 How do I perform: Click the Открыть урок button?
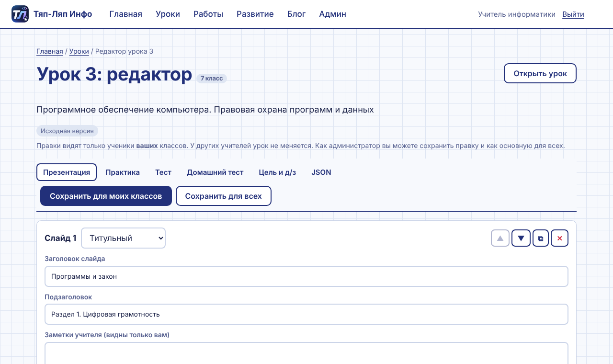point(540,73)
